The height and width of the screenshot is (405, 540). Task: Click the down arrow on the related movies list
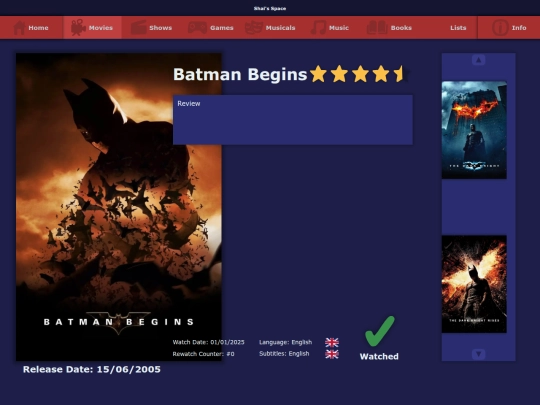(x=478, y=354)
